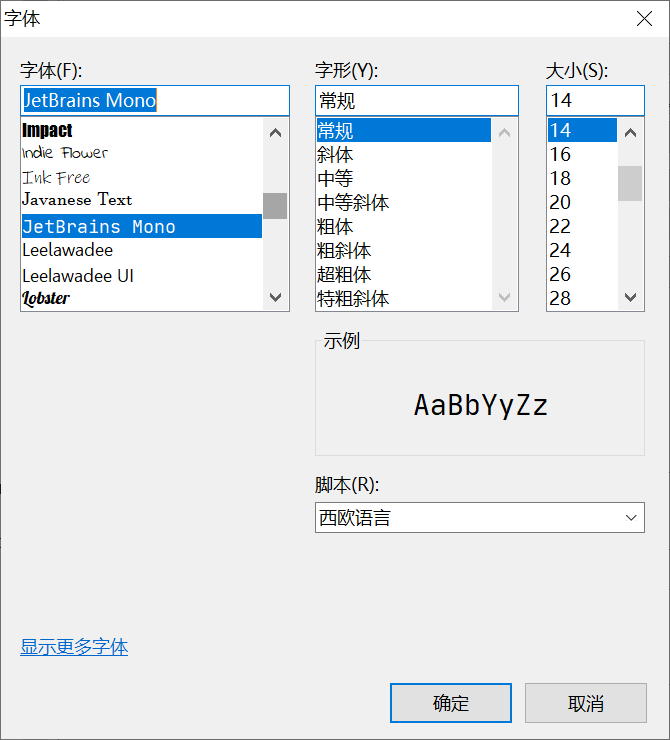Open the 脚本 script dropdown
Viewport: 670px width, 740px height.
click(479, 517)
